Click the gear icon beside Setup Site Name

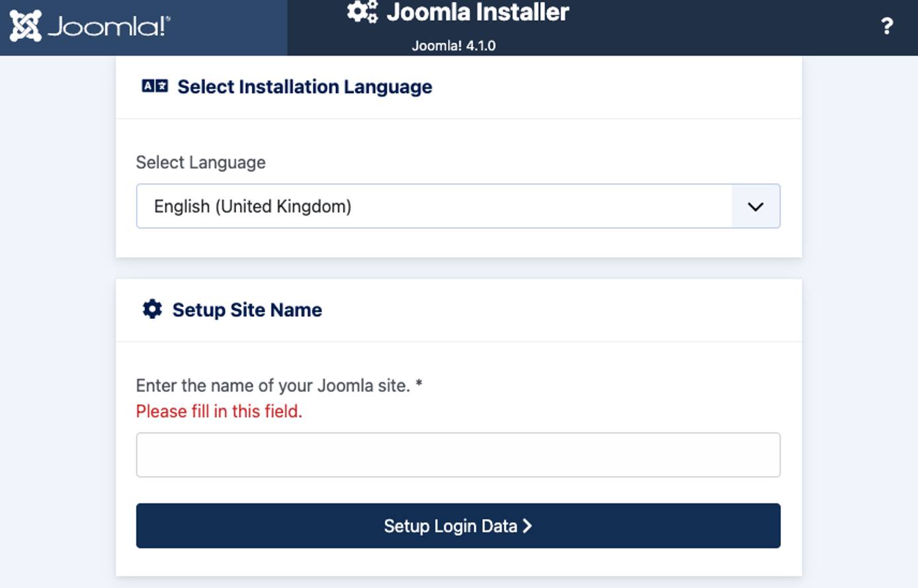[151, 308]
